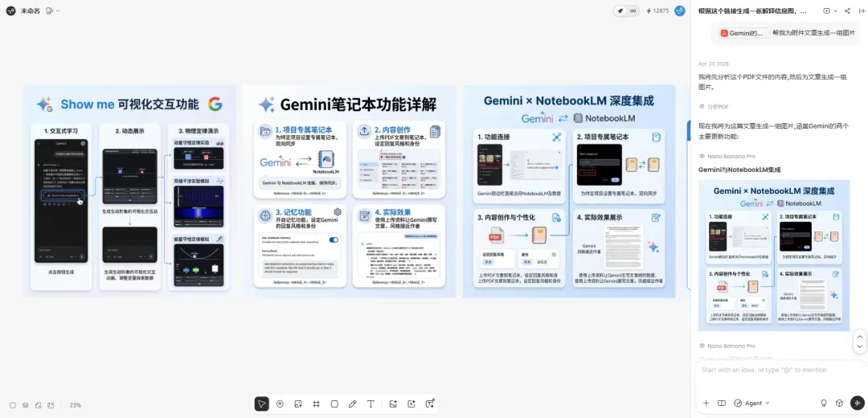
Task: Select the pencil draw tool
Action: (x=353, y=404)
